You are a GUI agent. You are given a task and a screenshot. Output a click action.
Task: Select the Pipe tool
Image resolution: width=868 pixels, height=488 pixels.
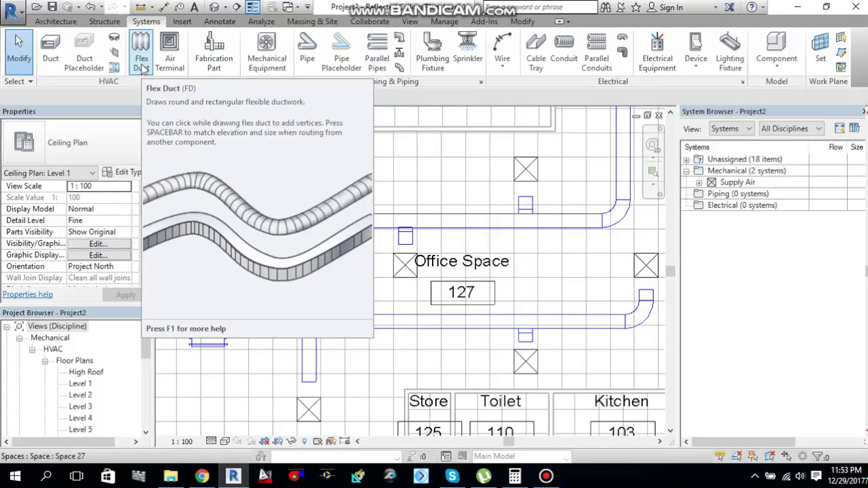tap(307, 49)
